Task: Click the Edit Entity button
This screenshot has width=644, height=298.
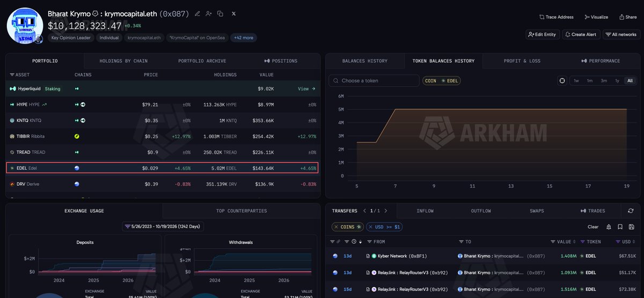Action: point(542,34)
